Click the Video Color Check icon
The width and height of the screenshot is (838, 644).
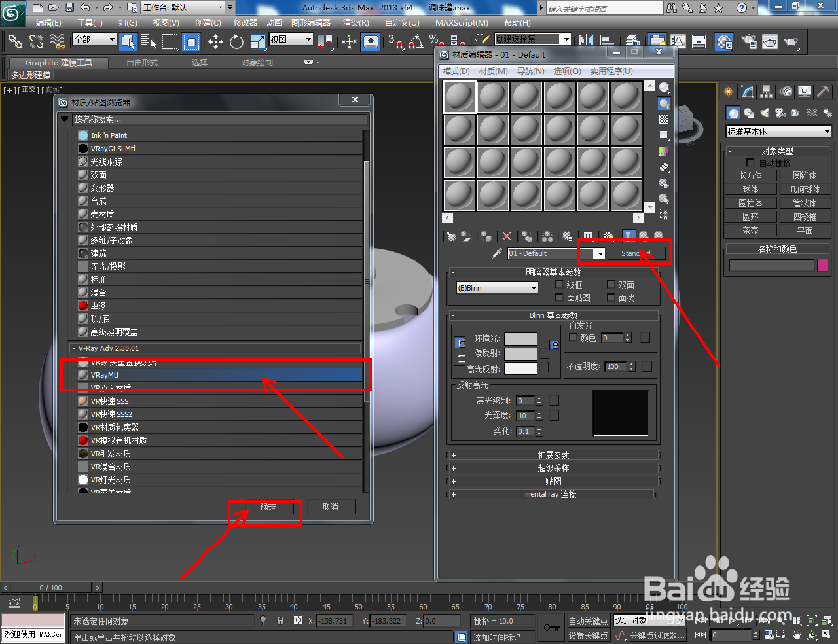coord(664,151)
